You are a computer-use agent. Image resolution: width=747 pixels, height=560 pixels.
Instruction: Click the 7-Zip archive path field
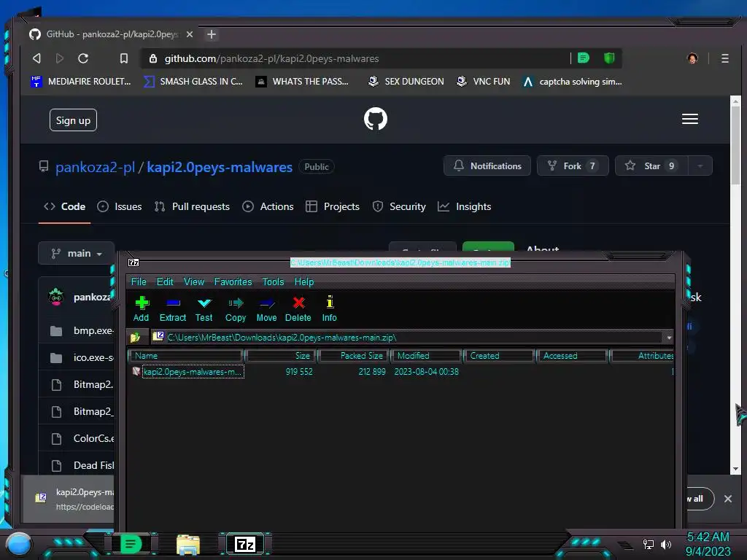click(x=407, y=337)
